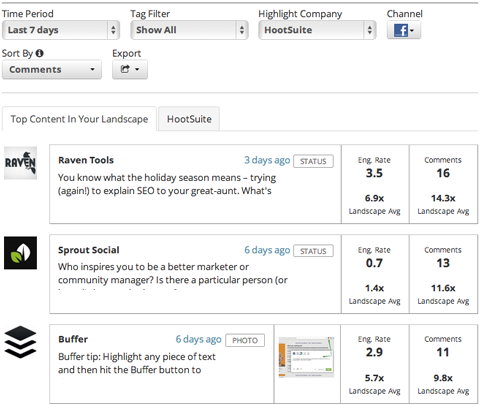
Task: Open the Time Period dropdown 'Last 7 days'
Action: click(x=61, y=30)
